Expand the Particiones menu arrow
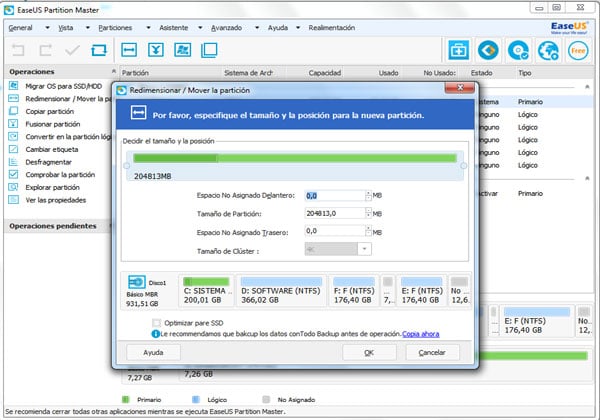Image resolution: width=600 pixels, height=420 pixels. pyautogui.click(x=148, y=28)
